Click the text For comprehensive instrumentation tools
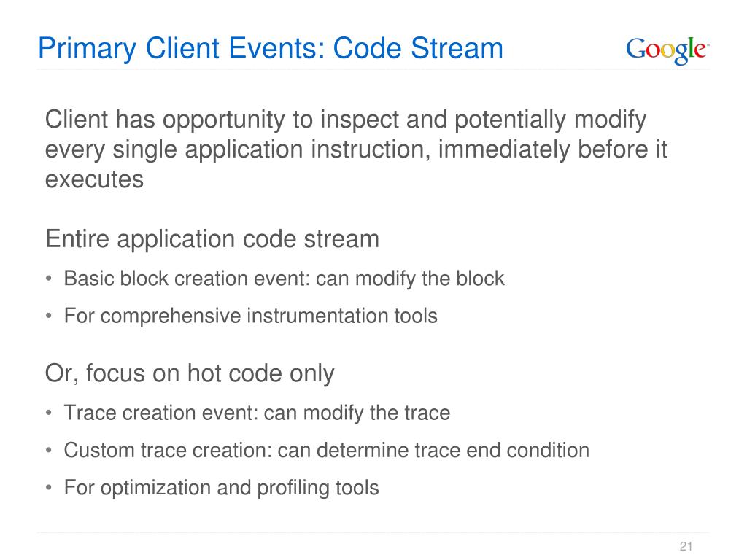This screenshot has height=560, width=747. point(251,316)
